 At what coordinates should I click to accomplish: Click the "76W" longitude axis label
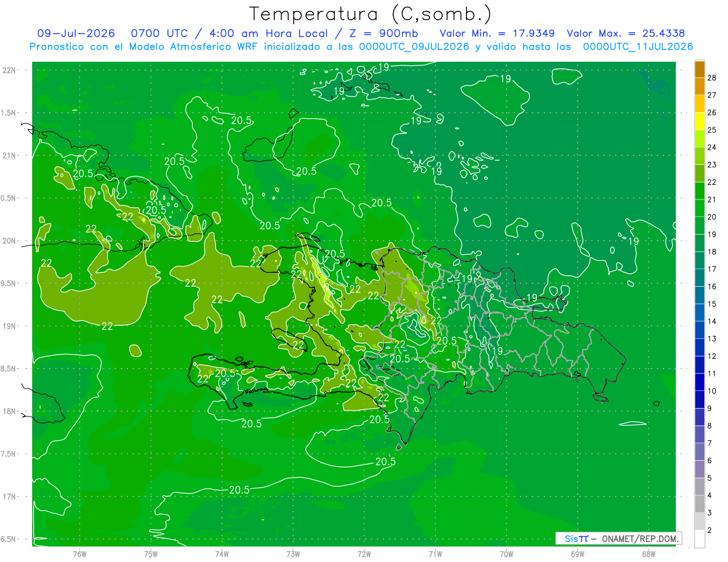pos(79,554)
